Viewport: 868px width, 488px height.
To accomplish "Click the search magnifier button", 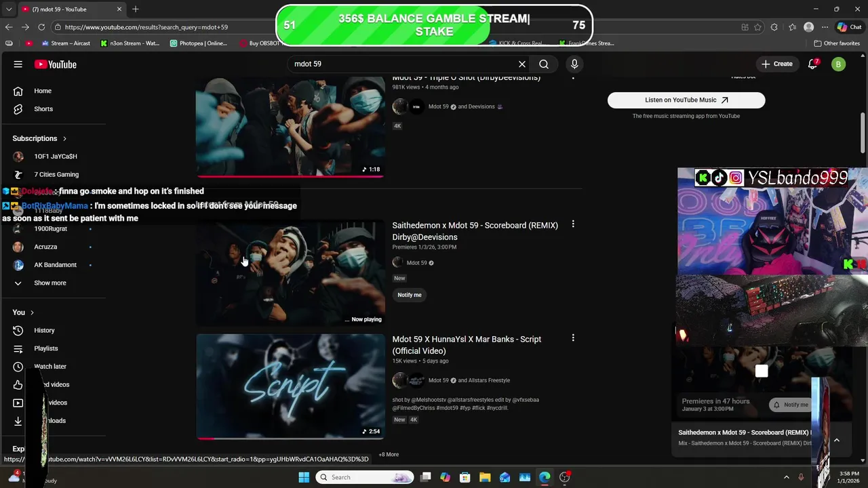I will 544,64.
